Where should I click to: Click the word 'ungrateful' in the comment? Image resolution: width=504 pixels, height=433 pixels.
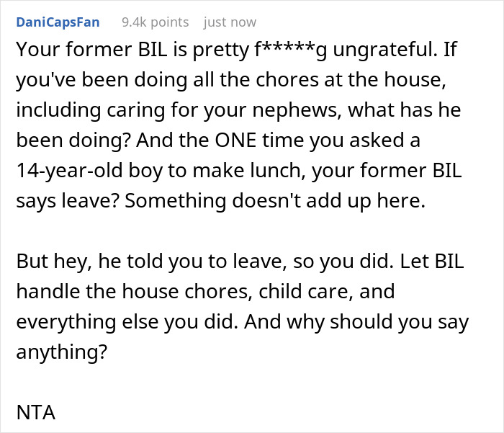pyautogui.click(x=384, y=50)
